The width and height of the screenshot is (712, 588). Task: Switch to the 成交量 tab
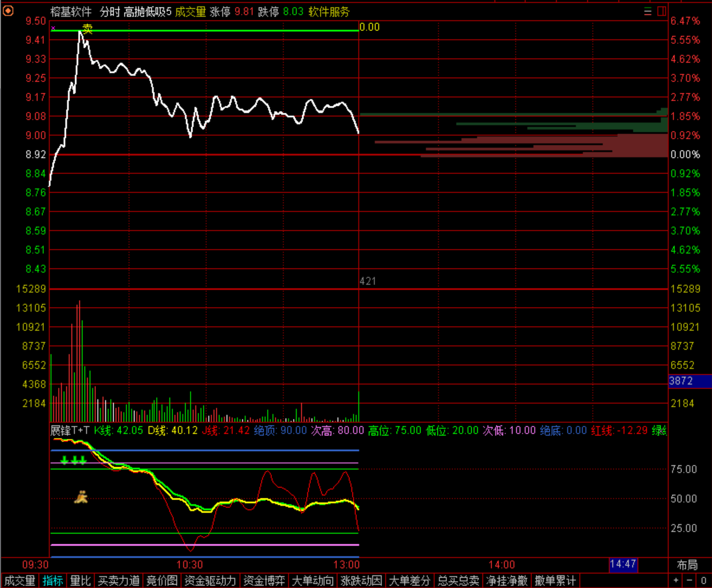pyautogui.click(x=20, y=580)
